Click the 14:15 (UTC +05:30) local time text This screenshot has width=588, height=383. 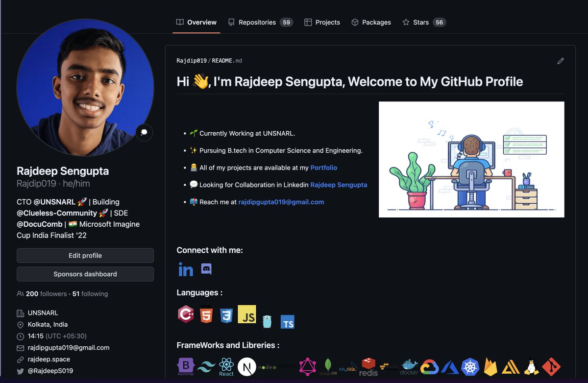[57, 336]
